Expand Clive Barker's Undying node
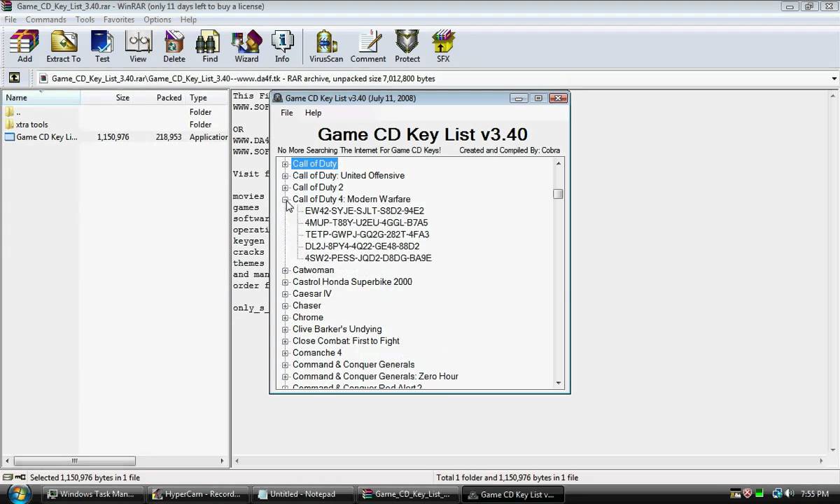The image size is (840, 504). pyautogui.click(x=285, y=330)
